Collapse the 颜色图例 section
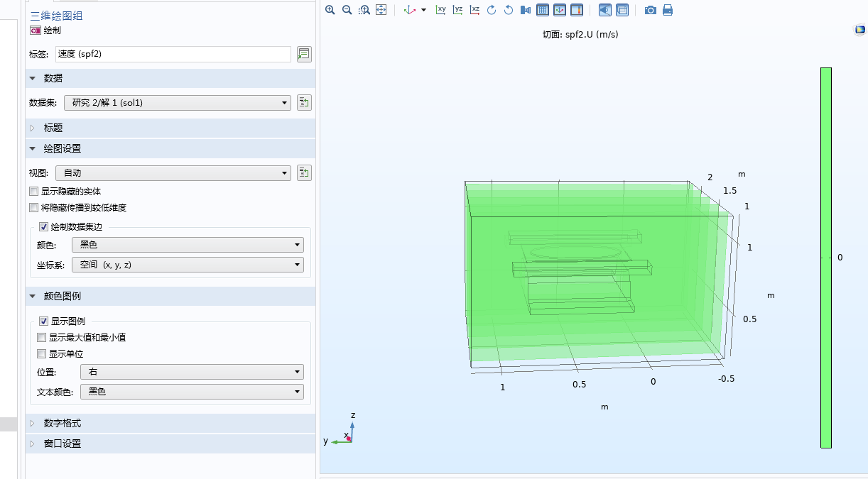The image size is (868, 479). [63, 297]
